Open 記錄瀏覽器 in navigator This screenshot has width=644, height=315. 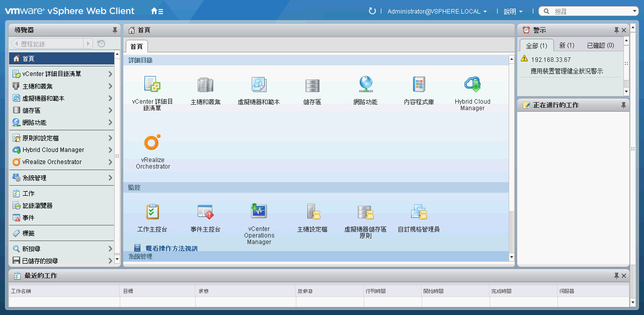coord(62,205)
